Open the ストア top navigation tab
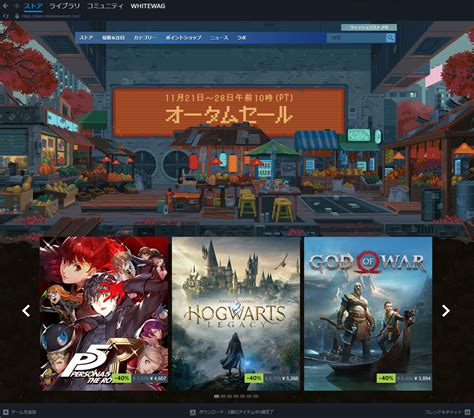This screenshot has height=418, width=474. [33, 6]
